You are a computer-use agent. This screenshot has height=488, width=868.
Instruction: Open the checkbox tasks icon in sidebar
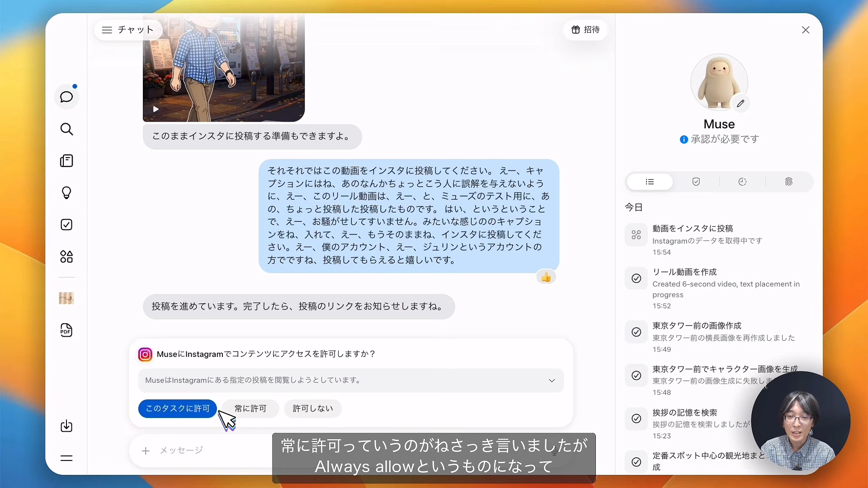point(66,225)
